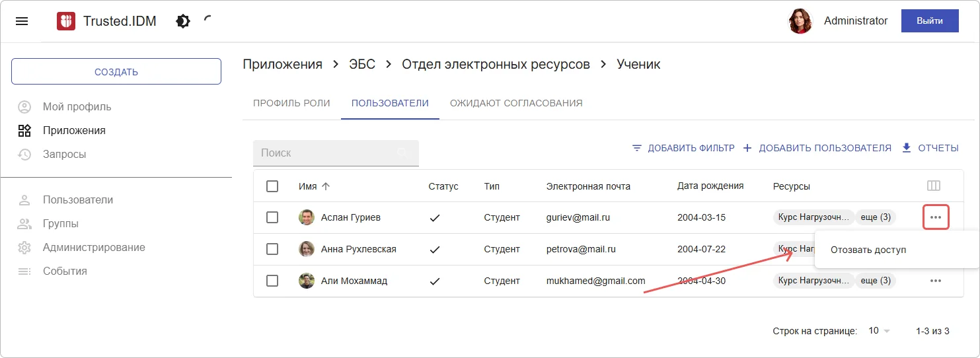Check the select-all checkbox in table header
This screenshot has width=980, height=358.
(272, 186)
